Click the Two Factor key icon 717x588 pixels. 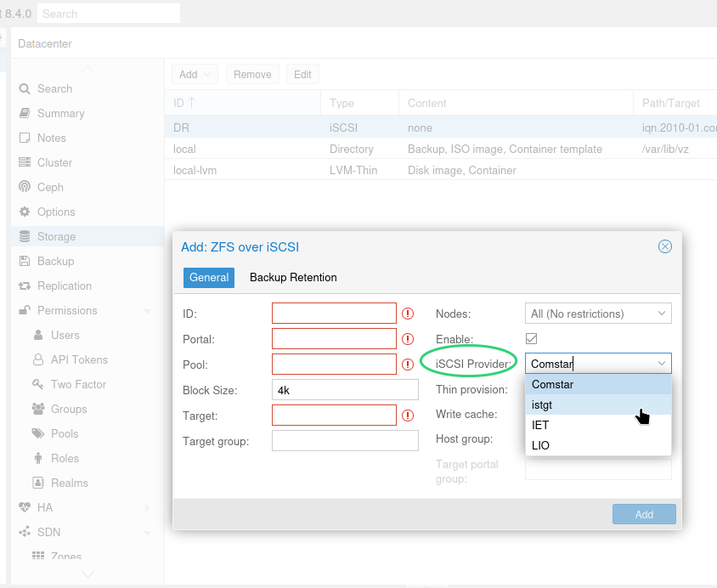click(x=38, y=384)
